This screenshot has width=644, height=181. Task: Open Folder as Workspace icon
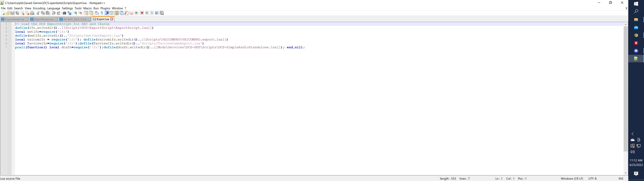pyautogui.click(x=131, y=13)
